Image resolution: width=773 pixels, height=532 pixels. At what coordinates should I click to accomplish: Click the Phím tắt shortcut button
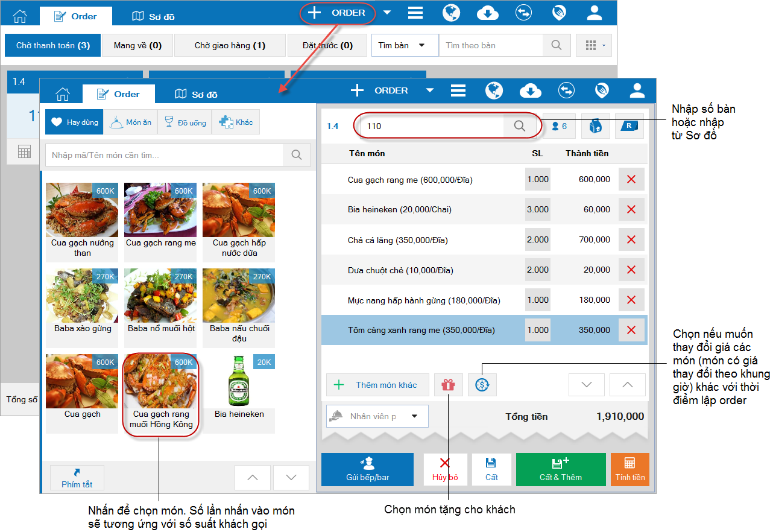click(x=77, y=477)
